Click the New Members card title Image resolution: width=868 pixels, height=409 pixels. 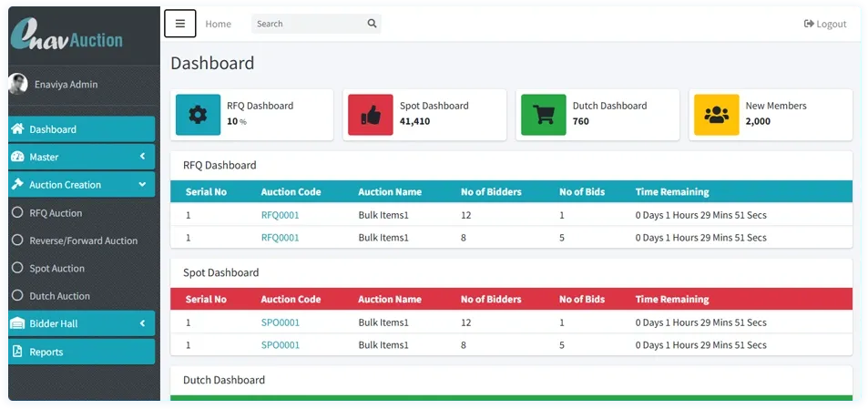tap(776, 106)
